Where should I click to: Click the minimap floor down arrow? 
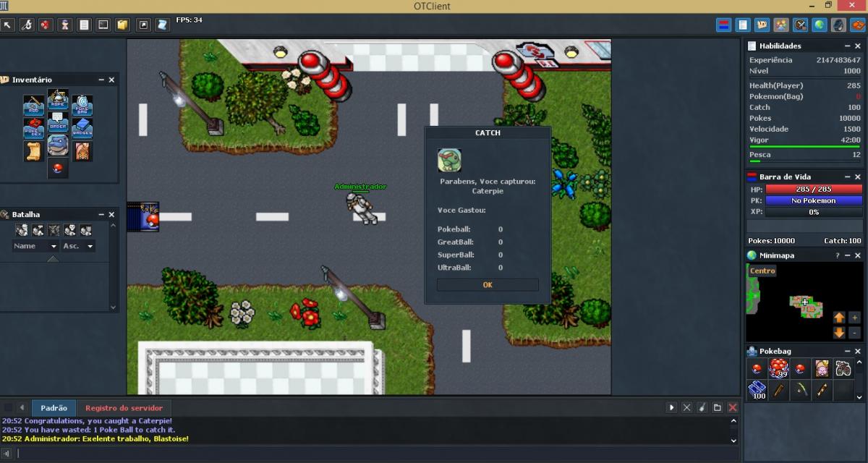[839, 333]
